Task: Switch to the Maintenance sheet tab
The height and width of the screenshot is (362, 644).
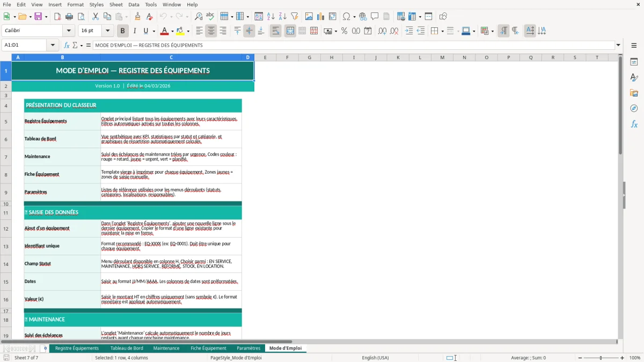Action: (x=166, y=348)
